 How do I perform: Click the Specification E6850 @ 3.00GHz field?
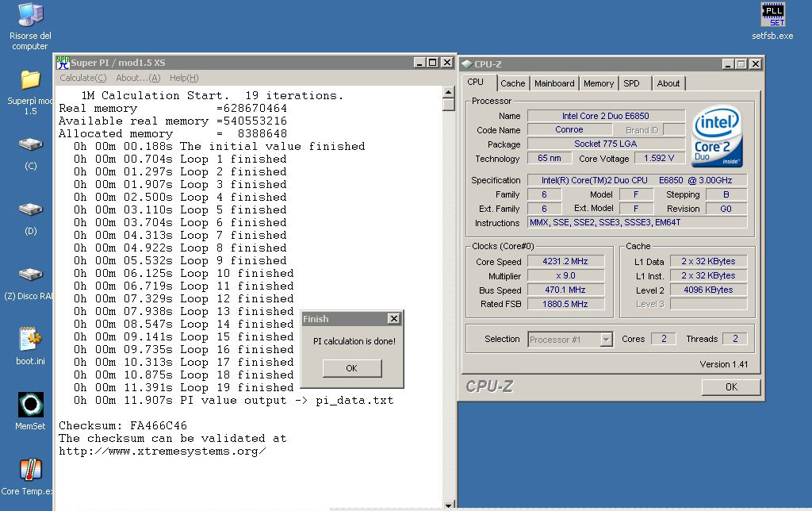pyautogui.click(x=637, y=180)
